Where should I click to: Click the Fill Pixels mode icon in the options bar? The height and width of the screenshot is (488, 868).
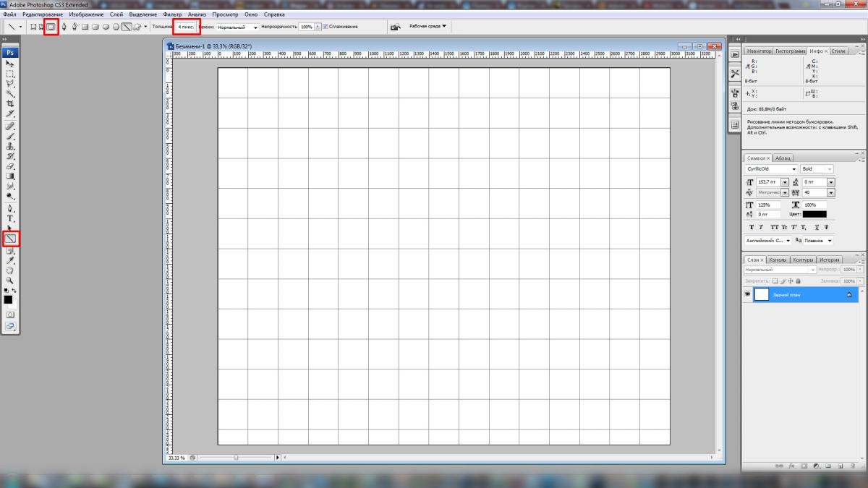[x=51, y=27]
